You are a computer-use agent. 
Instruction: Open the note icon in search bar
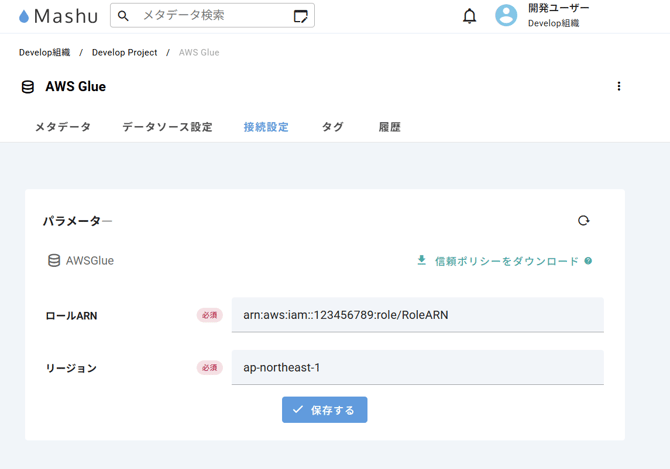pos(300,16)
